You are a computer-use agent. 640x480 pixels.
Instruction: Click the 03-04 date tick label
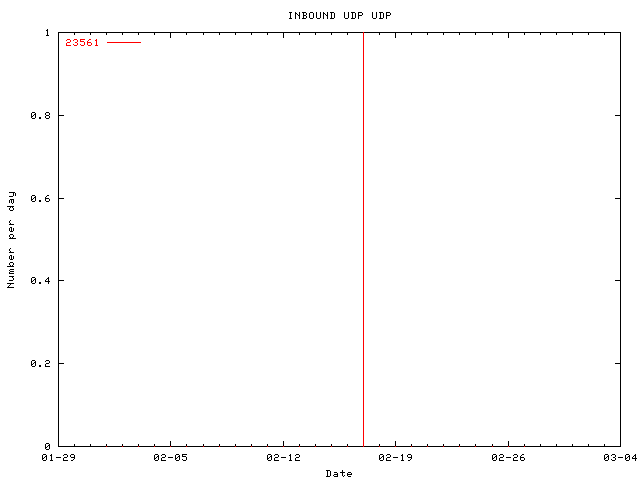(620, 458)
